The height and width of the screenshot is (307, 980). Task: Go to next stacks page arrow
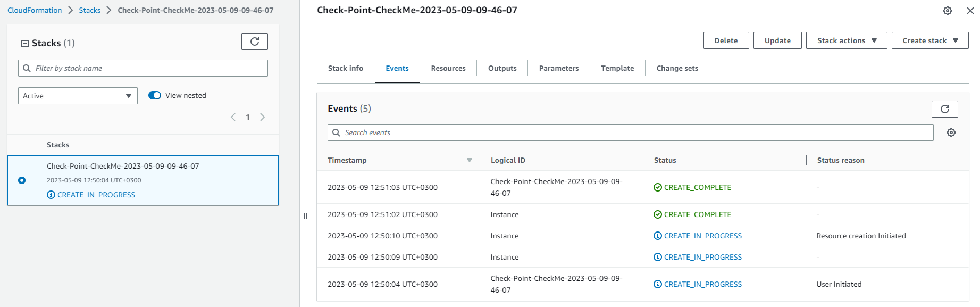[x=263, y=117]
